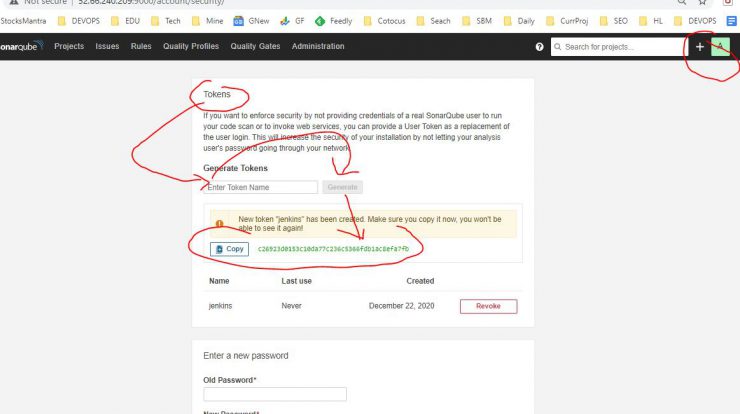Click the jenkins token name cell
The width and height of the screenshot is (740, 414).
pos(220,306)
